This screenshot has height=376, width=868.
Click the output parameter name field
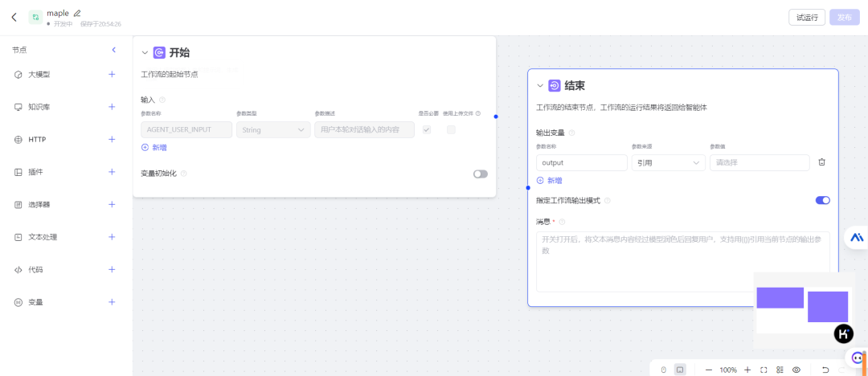(x=582, y=162)
